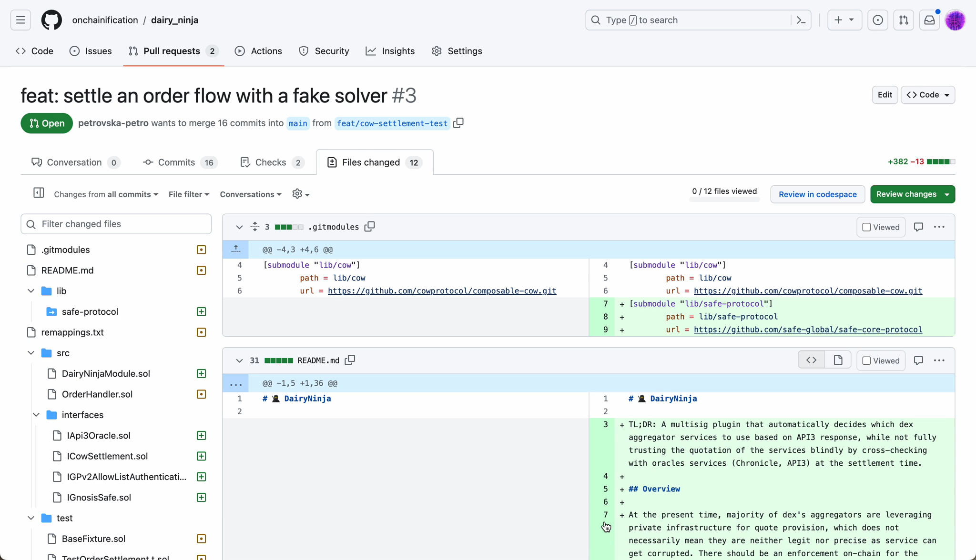The height and width of the screenshot is (560, 976).
Task: Open the dairy_ninja repository link
Action: click(174, 20)
